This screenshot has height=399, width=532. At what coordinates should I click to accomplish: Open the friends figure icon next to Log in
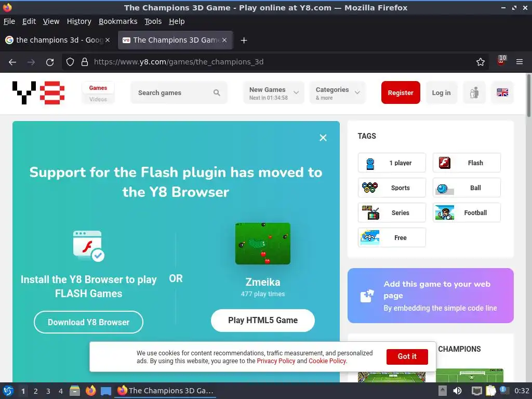474,92
